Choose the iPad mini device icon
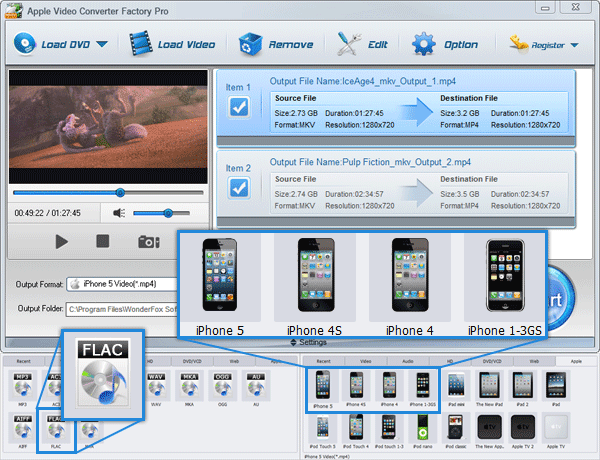This screenshot has height=460, width=600. (457, 389)
